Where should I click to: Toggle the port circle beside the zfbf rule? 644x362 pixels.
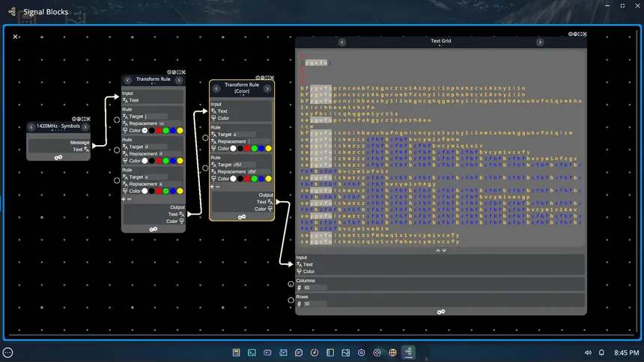204,168
